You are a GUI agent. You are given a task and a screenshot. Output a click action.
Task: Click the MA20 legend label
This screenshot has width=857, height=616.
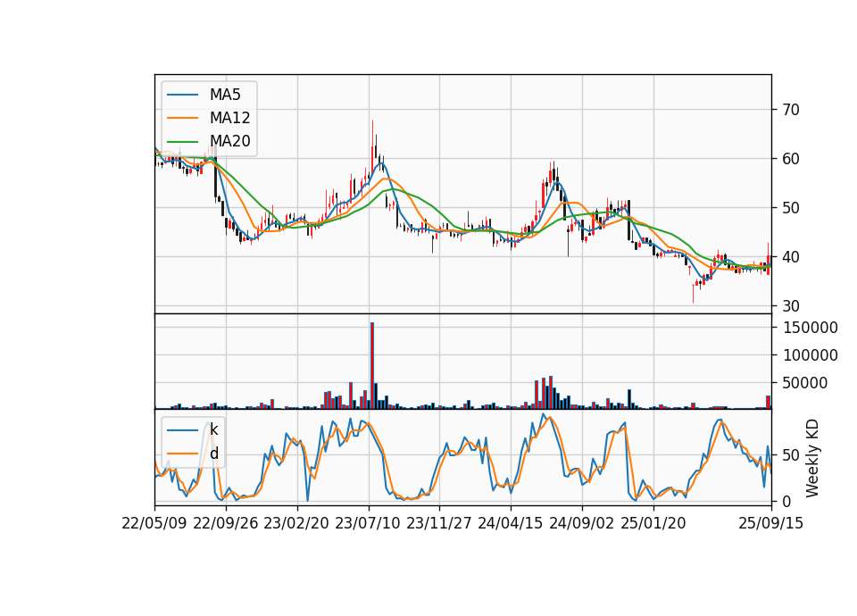(x=229, y=141)
